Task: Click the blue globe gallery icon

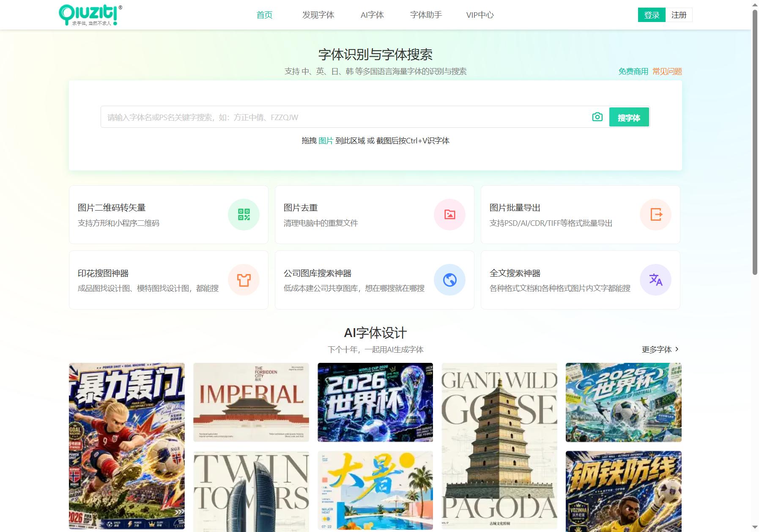Action: tap(449, 280)
